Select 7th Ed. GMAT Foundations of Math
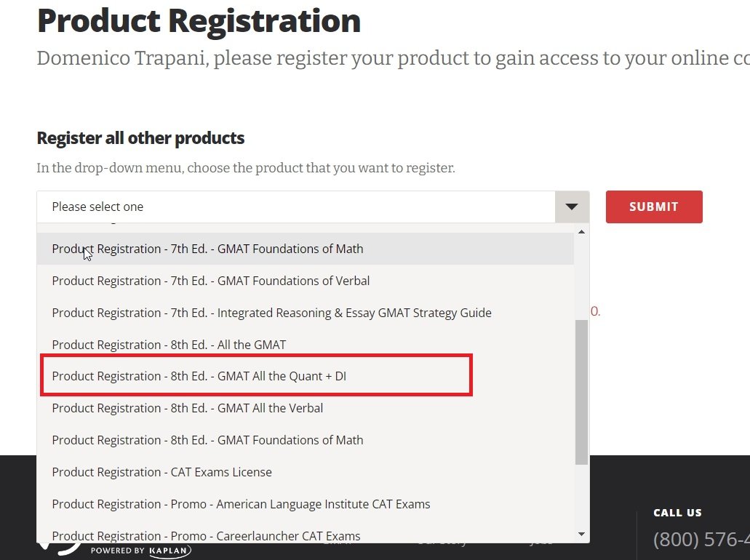750x560 pixels. [207, 249]
